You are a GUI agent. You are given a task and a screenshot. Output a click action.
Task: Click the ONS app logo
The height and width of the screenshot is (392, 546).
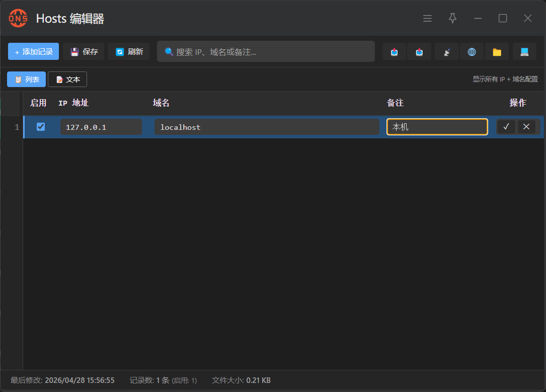18,19
